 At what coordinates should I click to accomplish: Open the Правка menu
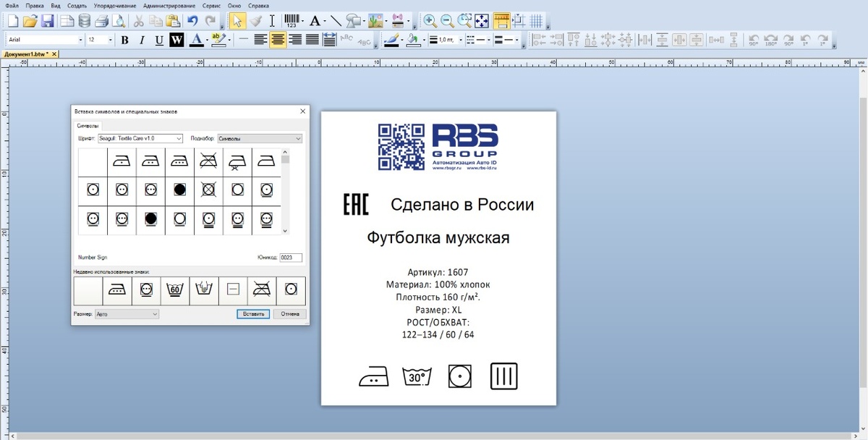pyautogui.click(x=34, y=5)
